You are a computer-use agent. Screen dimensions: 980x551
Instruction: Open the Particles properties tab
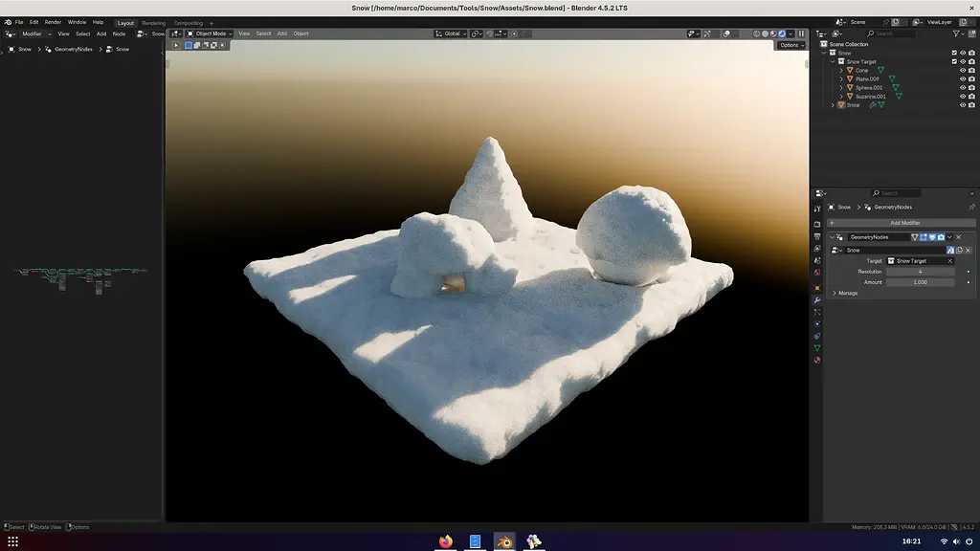point(817,312)
